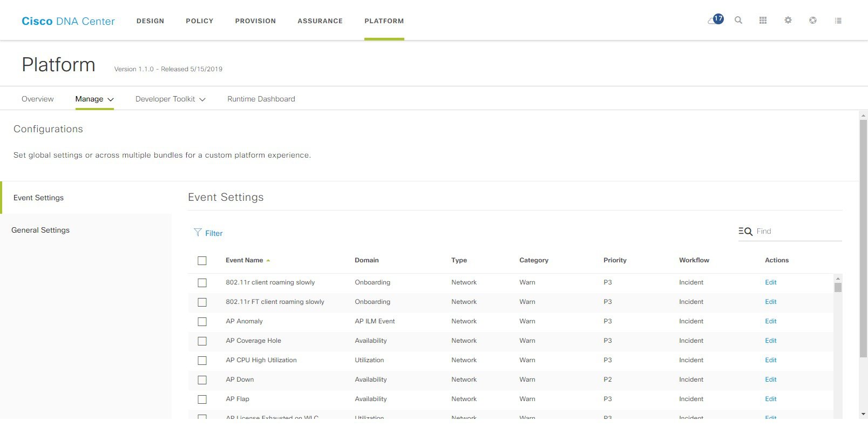Image resolution: width=868 pixels, height=427 pixels.
Task: Open General Settings in sidebar
Action: coord(40,230)
